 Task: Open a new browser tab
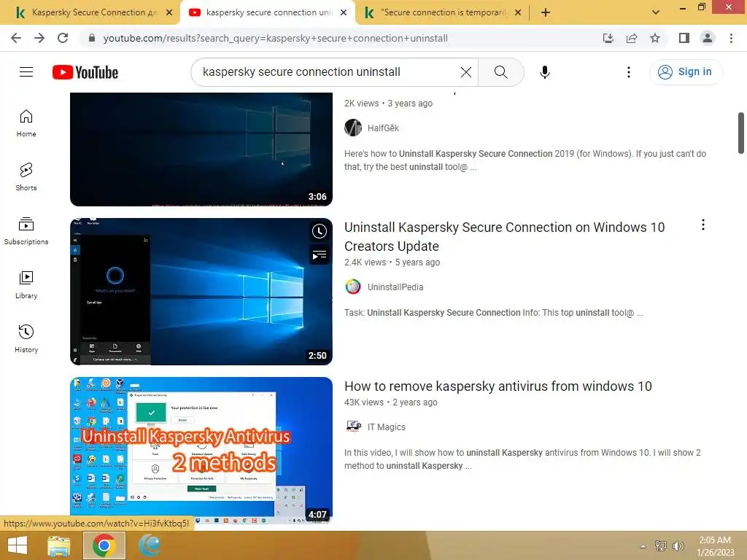tap(546, 12)
